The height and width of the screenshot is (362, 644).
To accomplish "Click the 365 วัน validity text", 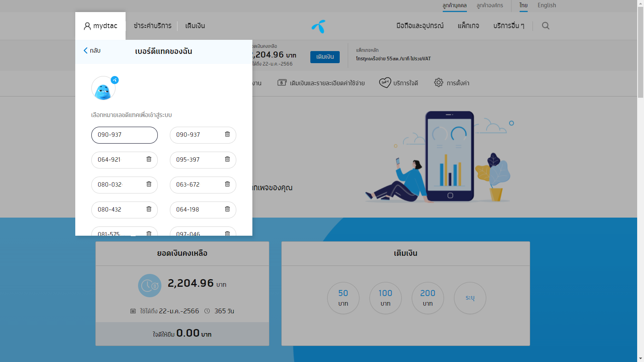I will coord(224,311).
